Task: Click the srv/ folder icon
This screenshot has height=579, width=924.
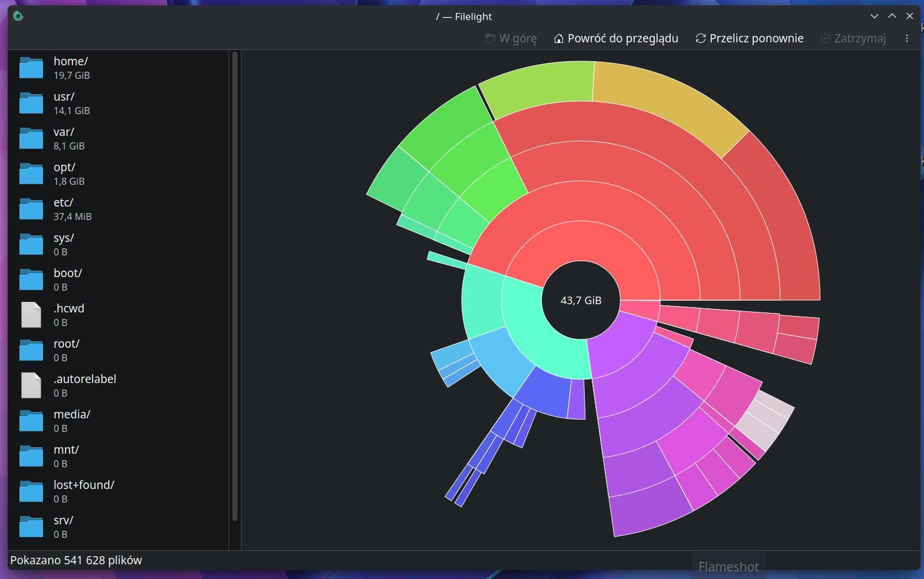Action: point(31,527)
